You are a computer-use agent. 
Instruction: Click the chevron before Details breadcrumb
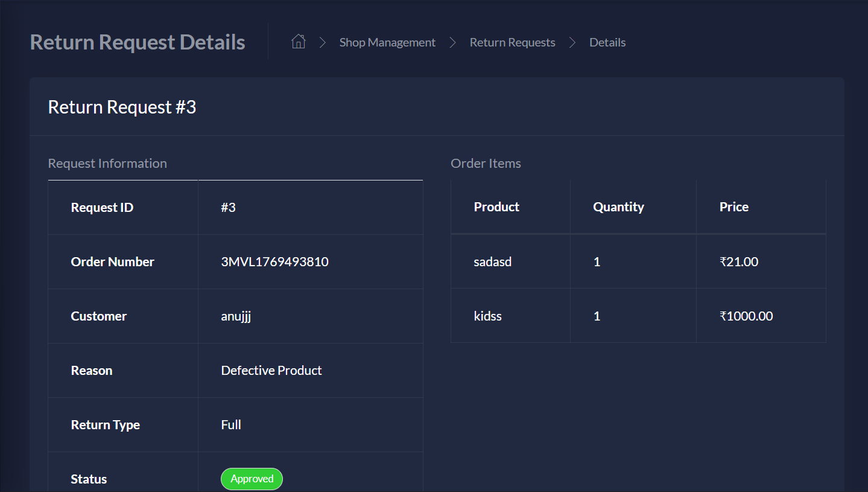tap(572, 42)
